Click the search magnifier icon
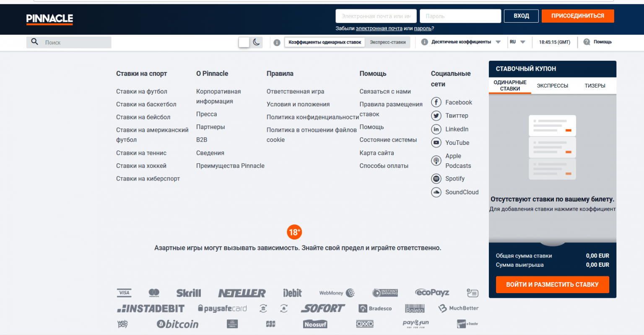Viewport: 644px width, 335px height. (x=35, y=42)
